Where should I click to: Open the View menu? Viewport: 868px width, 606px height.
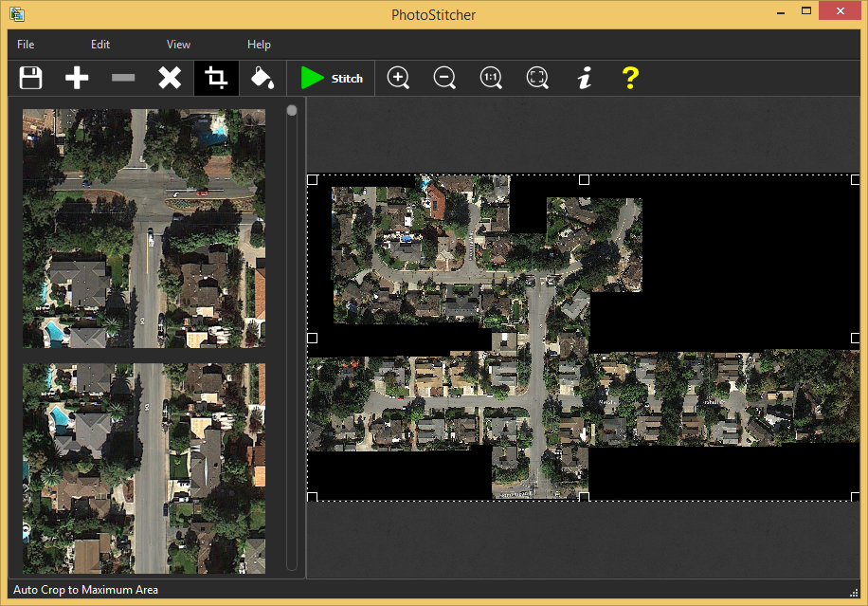[178, 45]
